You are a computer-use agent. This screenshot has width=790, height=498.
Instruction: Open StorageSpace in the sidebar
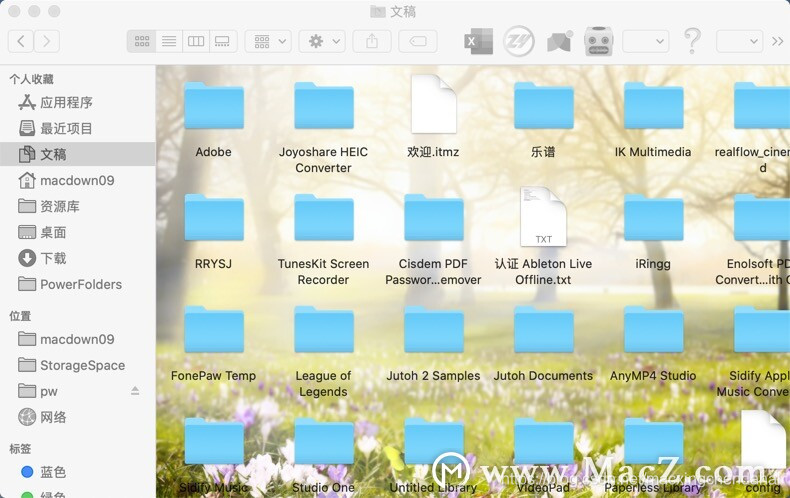coord(78,365)
